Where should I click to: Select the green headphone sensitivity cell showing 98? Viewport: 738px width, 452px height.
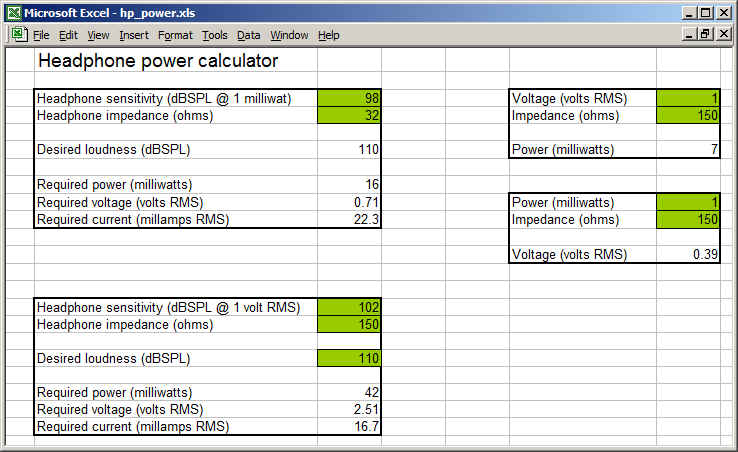[x=349, y=98]
